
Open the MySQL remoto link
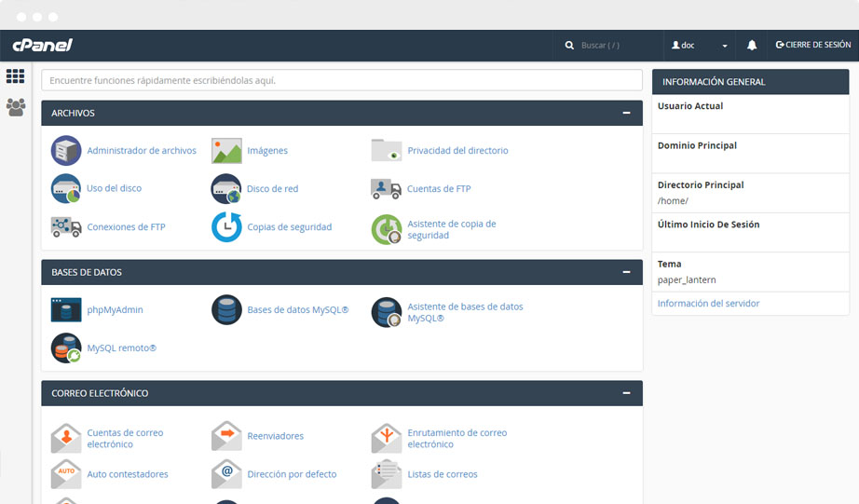[122, 347]
